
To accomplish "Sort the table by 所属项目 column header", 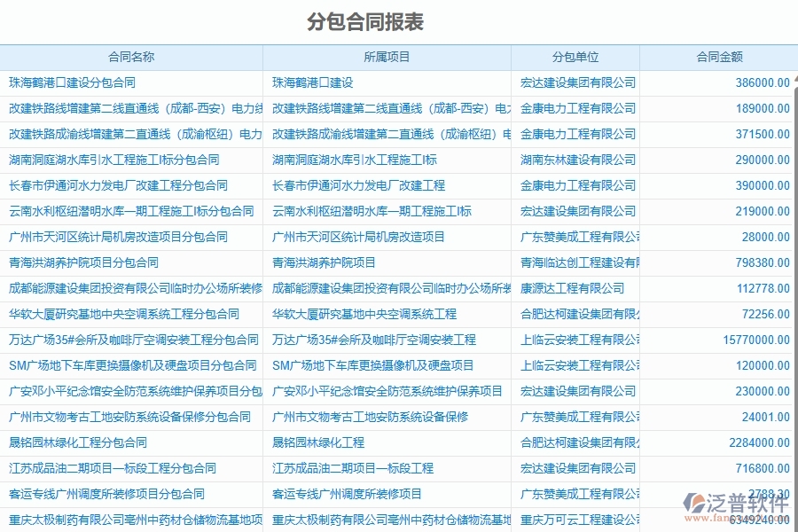I will (387, 57).
